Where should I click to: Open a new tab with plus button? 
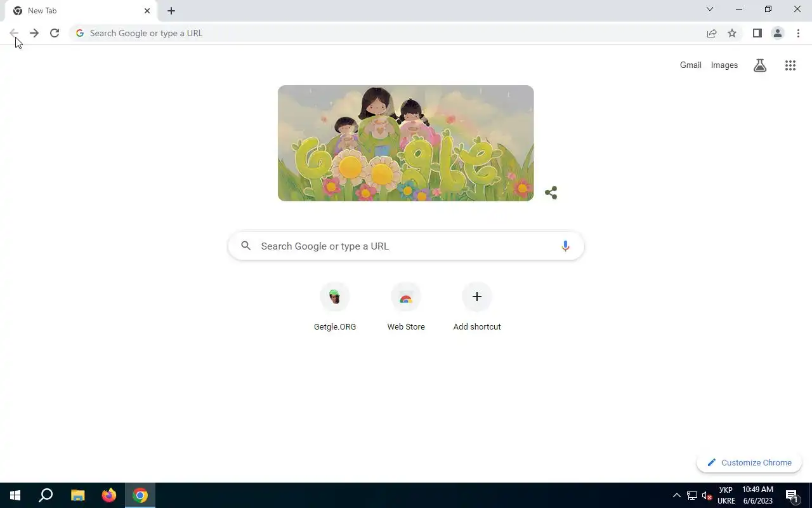pyautogui.click(x=171, y=11)
